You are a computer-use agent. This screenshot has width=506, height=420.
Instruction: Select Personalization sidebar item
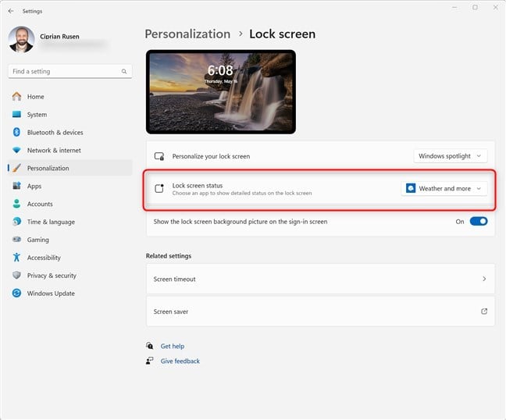pos(70,168)
